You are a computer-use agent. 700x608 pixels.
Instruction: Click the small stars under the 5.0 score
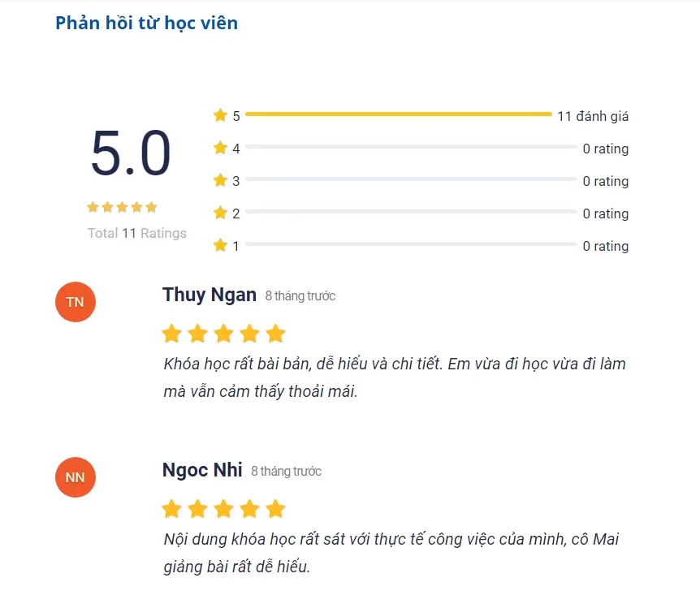122,207
